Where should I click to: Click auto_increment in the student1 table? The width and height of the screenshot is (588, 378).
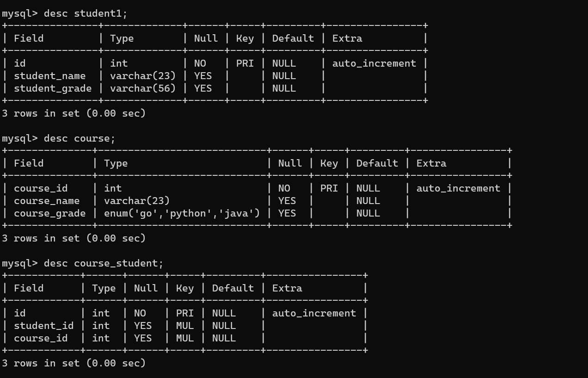click(374, 63)
